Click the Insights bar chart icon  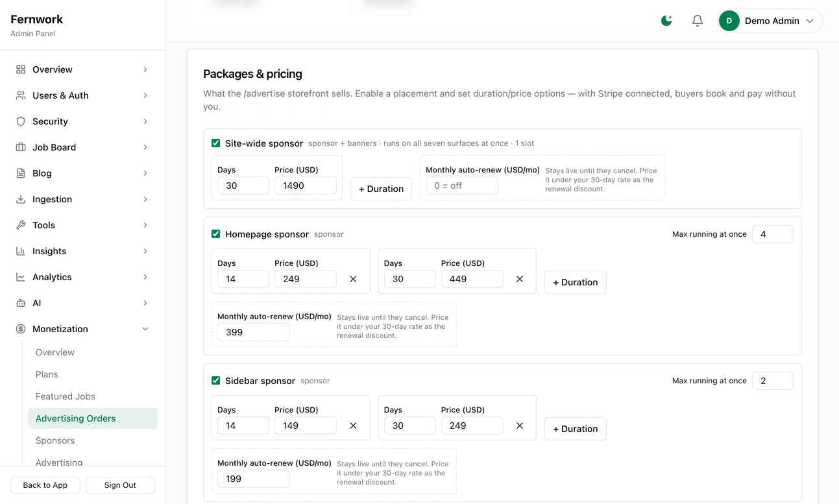(21, 251)
